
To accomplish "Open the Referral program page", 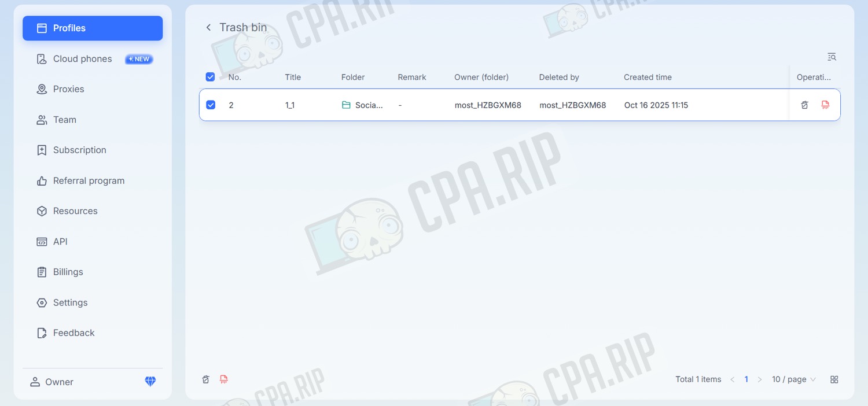I will click(x=89, y=180).
